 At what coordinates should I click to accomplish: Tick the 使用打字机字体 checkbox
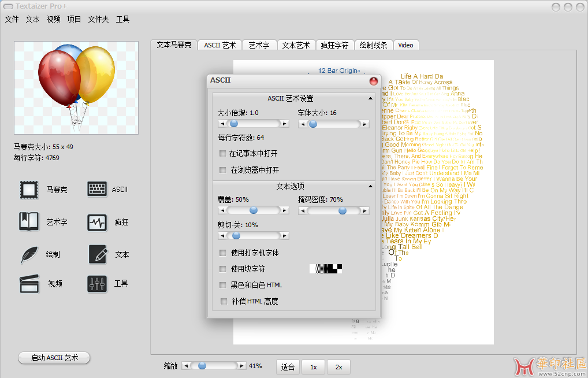coord(223,253)
